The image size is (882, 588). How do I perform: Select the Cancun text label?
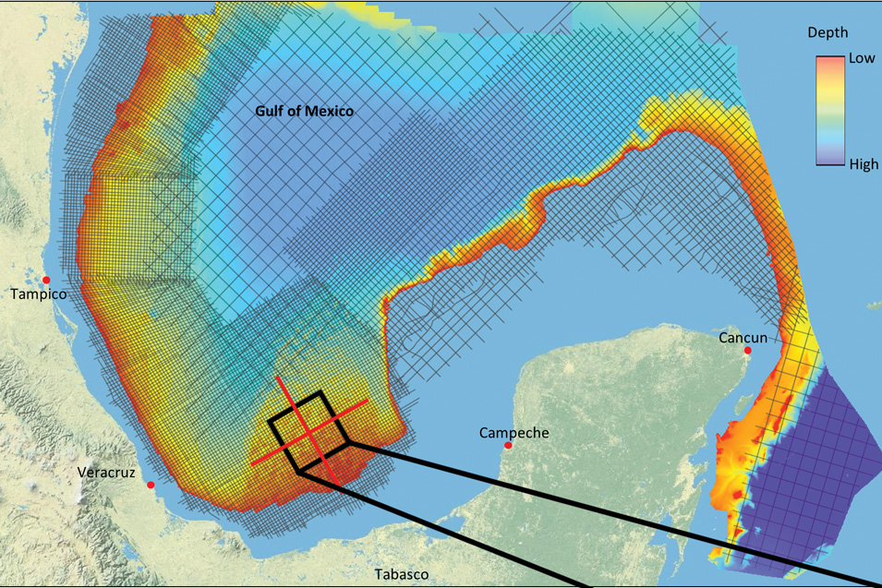(744, 338)
